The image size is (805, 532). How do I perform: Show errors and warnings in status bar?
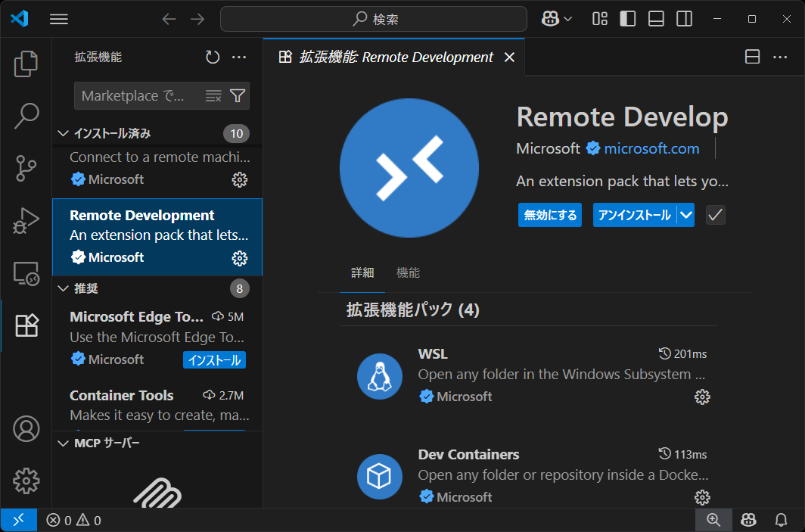[x=74, y=520]
